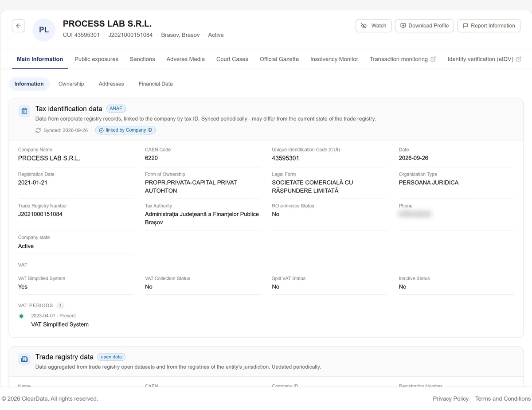Viewport: 532px width, 410px height.
Task: Click the Date value 2026-09-26
Action: point(414,158)
